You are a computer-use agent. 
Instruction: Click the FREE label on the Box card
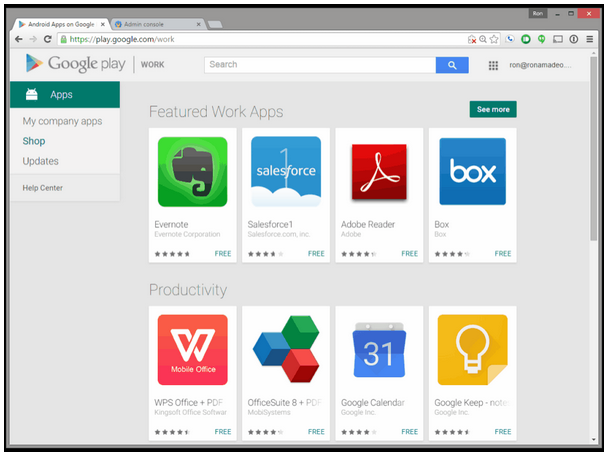tap(503, 254)
